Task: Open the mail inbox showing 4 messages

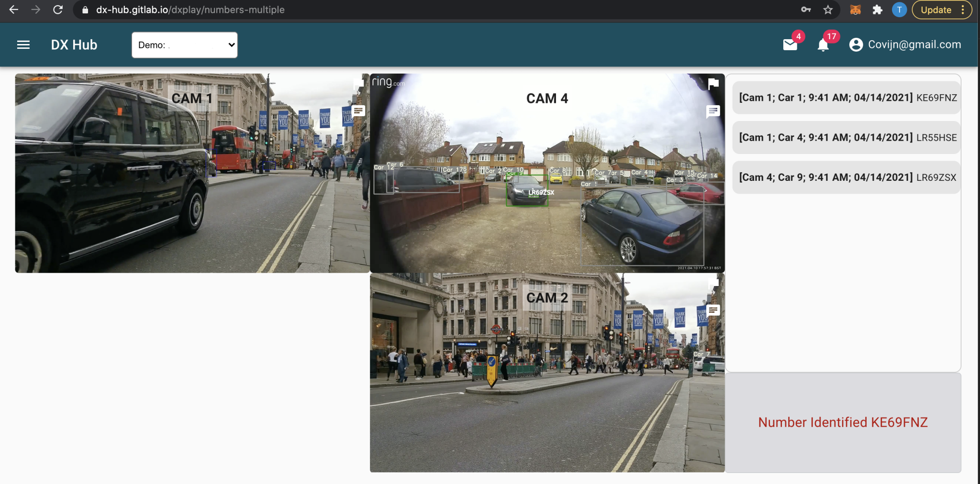Action: [791, 45]
